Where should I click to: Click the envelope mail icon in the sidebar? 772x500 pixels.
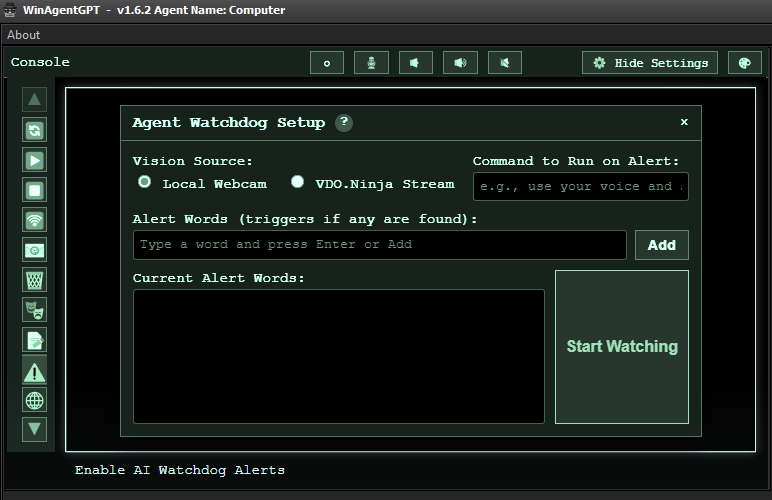point(34,250)
